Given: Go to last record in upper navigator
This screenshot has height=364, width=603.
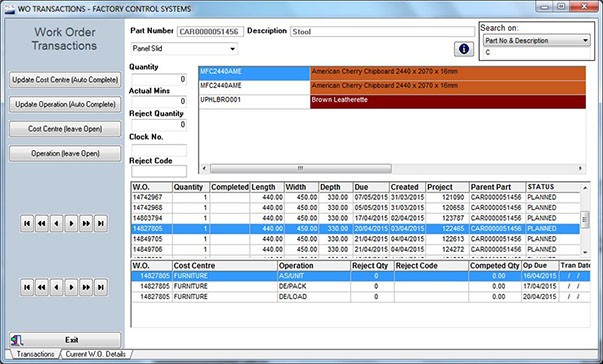Looking at the screenshot, I should click(101, 223).
